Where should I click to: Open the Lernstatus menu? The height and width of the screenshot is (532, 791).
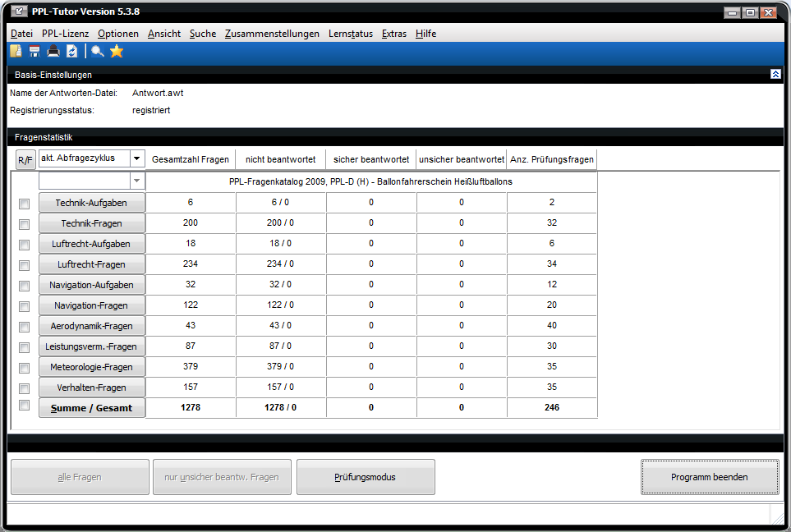[351, 34]
